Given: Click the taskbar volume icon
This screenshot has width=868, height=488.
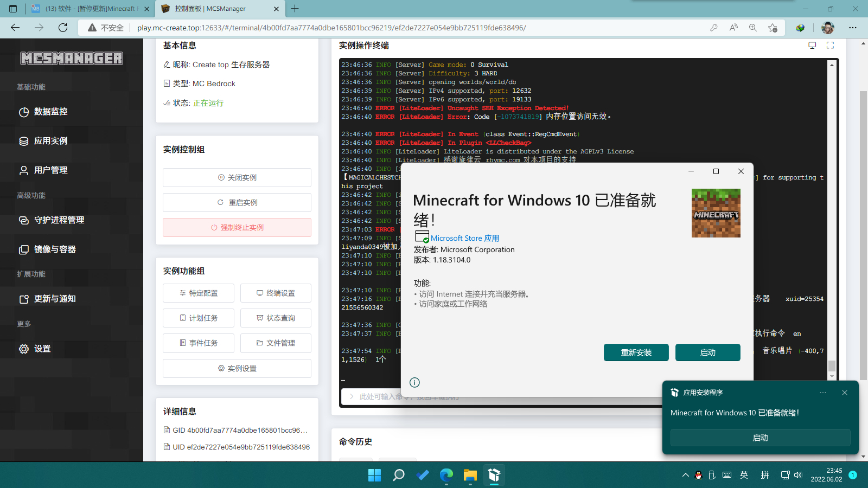Looking at the screenshot, I should [798, 476].
